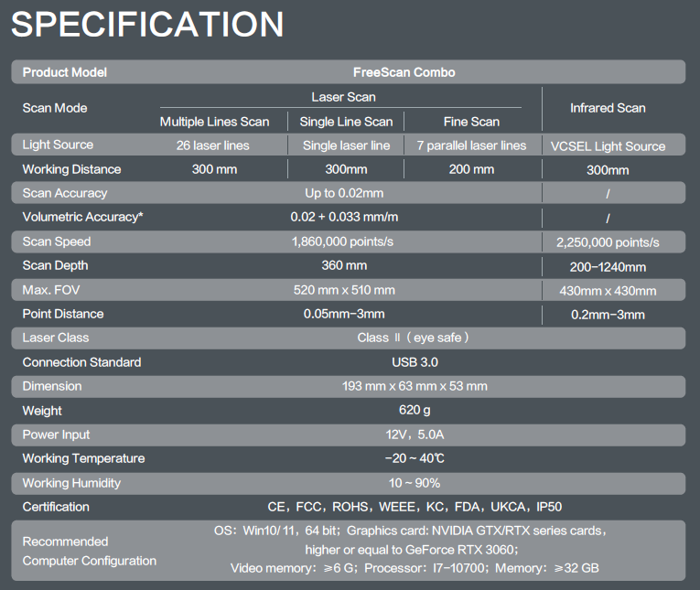Viewport: 700px width, 590px height.
Task: Select the 7 parallel laser lines cell
Action: coord(471,145)
